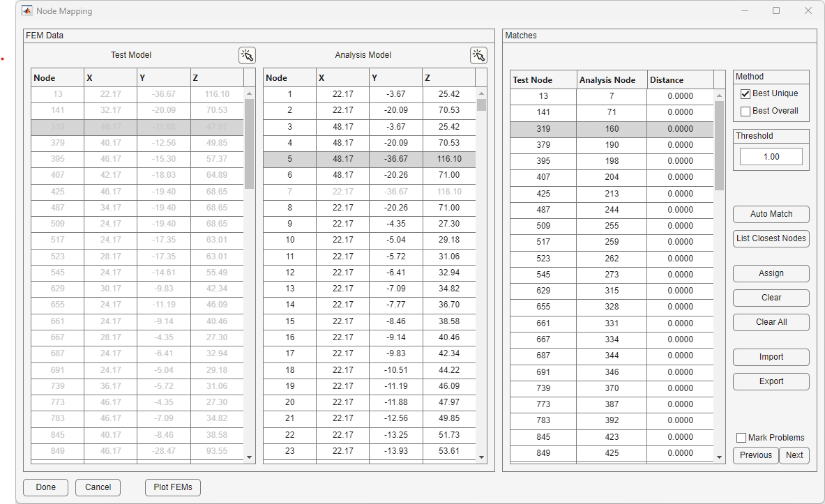825x504 pixels.
Task: Click the Test Model node picker icon
Action: 247,55
